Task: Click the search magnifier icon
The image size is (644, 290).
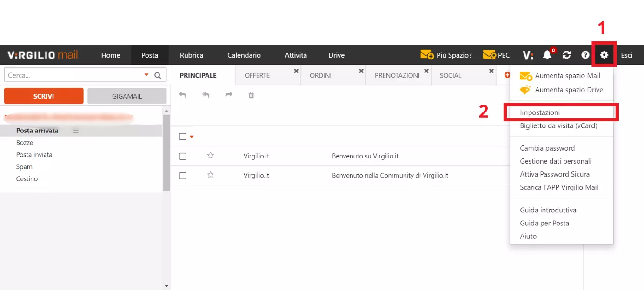Action: pos(158,75)
